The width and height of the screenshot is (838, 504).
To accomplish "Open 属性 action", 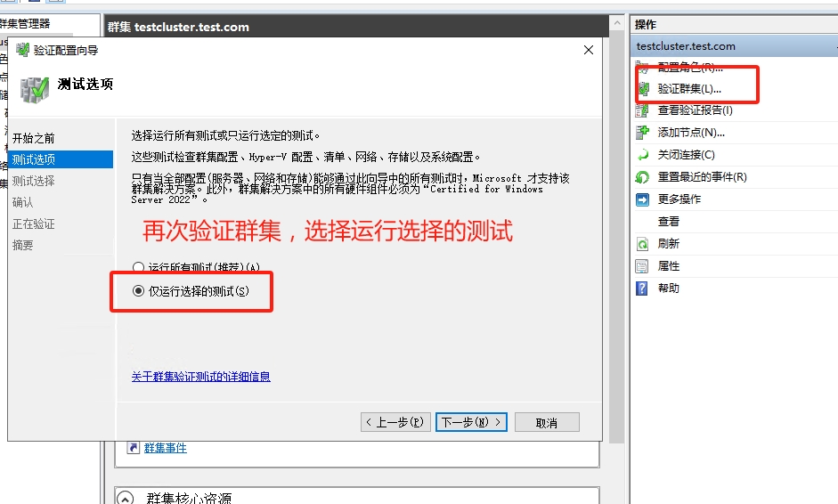I will pos(669,266).
